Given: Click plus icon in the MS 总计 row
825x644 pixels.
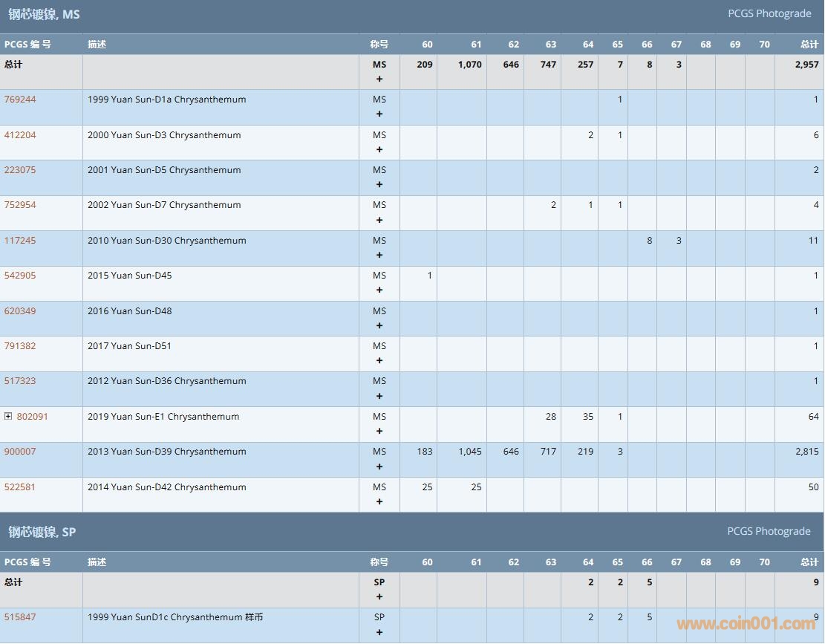Looking at the screenshot, I should [379, 79].
